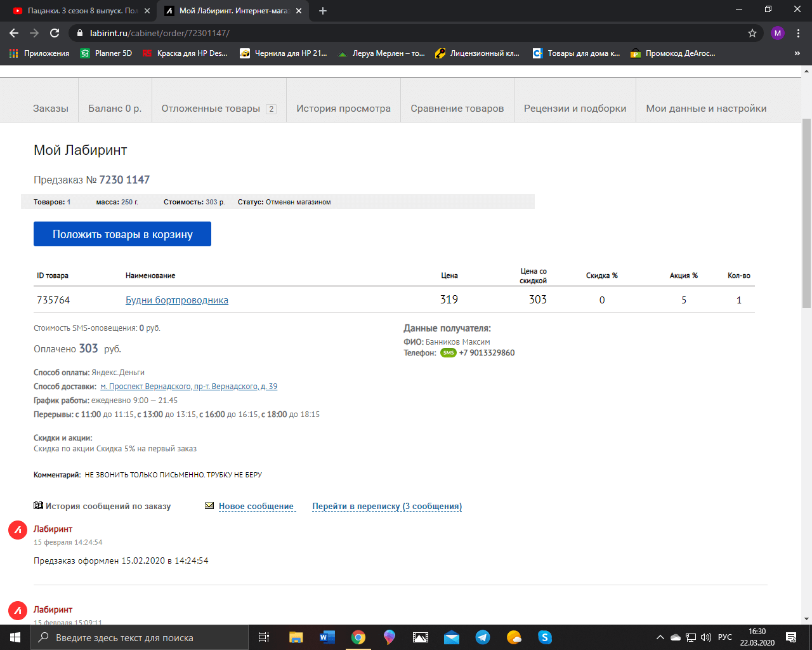Open Сравнение товаров tab
This screenshot has height=650, width=812.
(457, 109)
